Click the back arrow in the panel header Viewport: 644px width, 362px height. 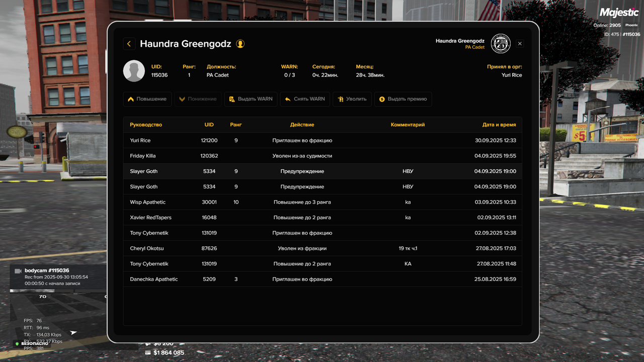click(x=129, y=44)
